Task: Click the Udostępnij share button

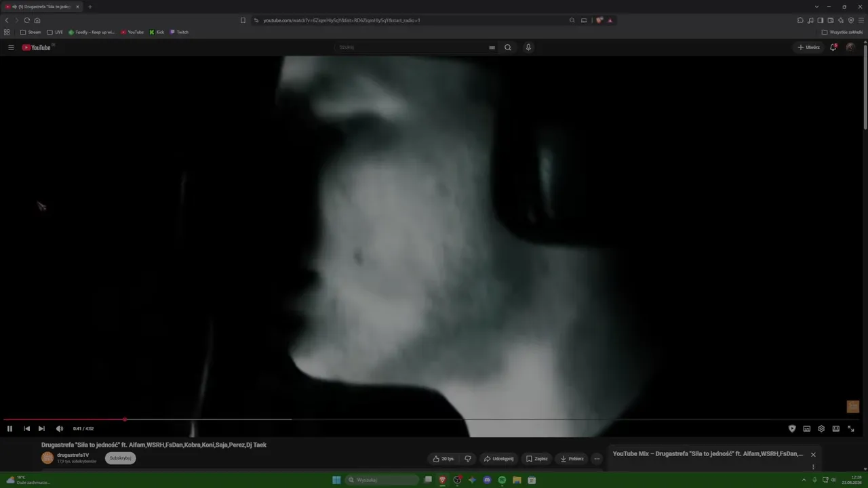Action: pyautogui.click(x=498, y=459)
